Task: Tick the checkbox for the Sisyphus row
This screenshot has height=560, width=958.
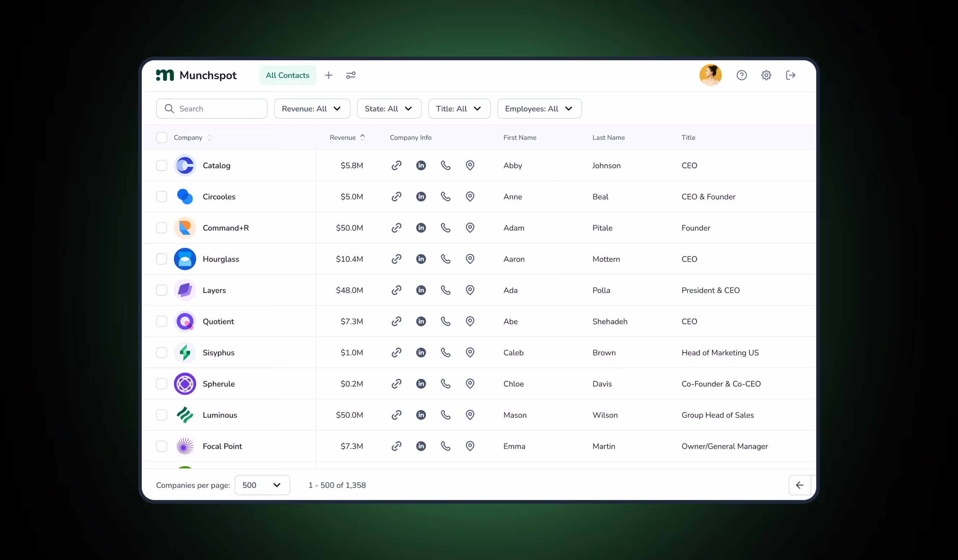Action: tap(162, 353)
